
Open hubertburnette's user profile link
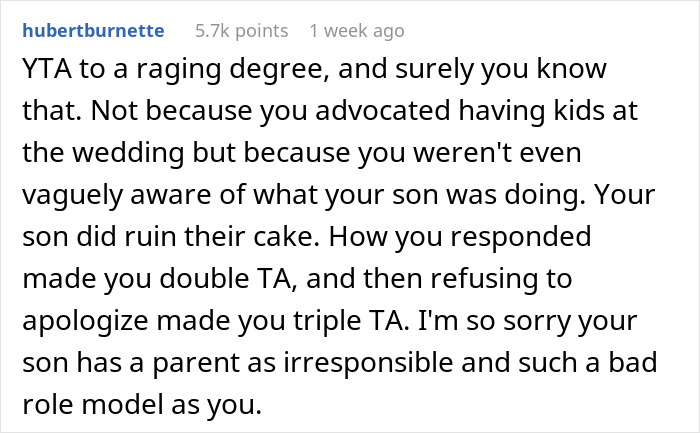click(93, 31)
